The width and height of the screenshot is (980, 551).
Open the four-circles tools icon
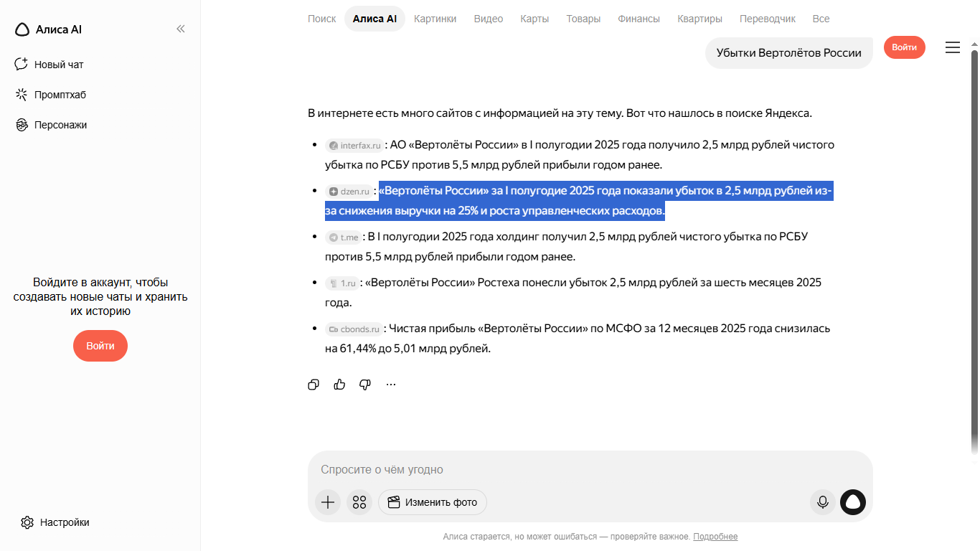pos(359,502)
